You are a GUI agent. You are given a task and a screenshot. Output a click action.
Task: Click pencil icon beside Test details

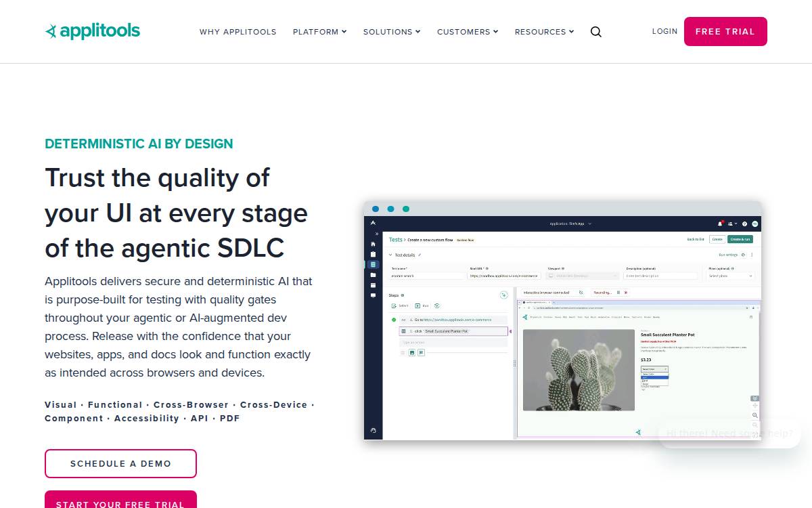[x=420, y=255]
